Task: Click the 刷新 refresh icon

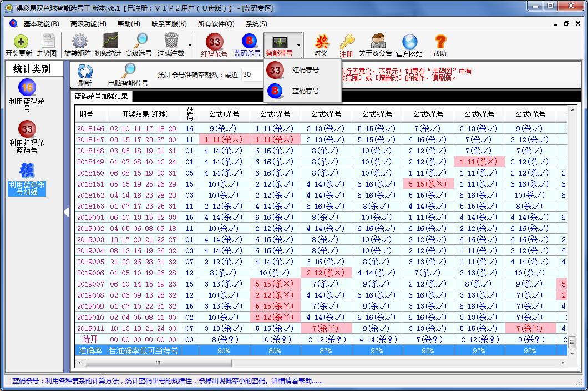Action: click(x=85, y=73)
